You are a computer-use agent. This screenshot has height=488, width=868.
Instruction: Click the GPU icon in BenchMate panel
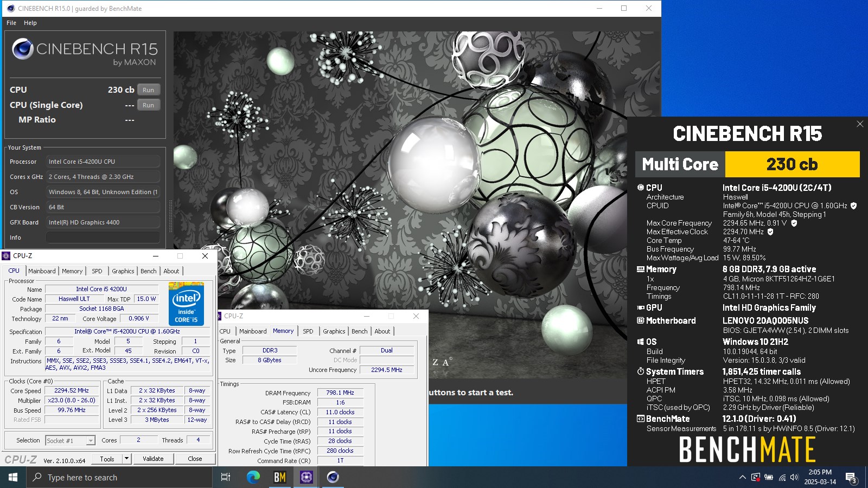tap(640, 307)
